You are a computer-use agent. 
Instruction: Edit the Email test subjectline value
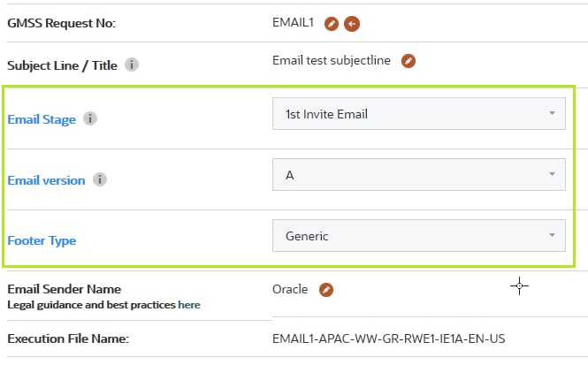(x=408, y=61)
